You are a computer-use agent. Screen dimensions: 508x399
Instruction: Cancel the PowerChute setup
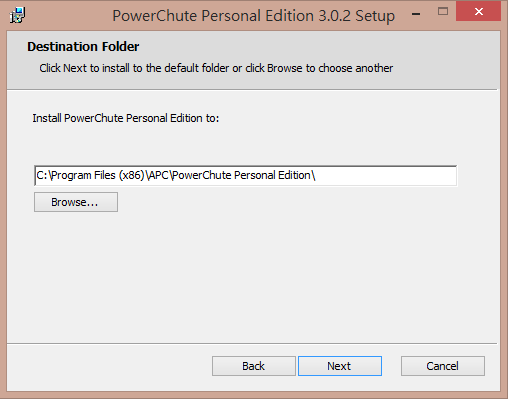[x=443, y=366]
